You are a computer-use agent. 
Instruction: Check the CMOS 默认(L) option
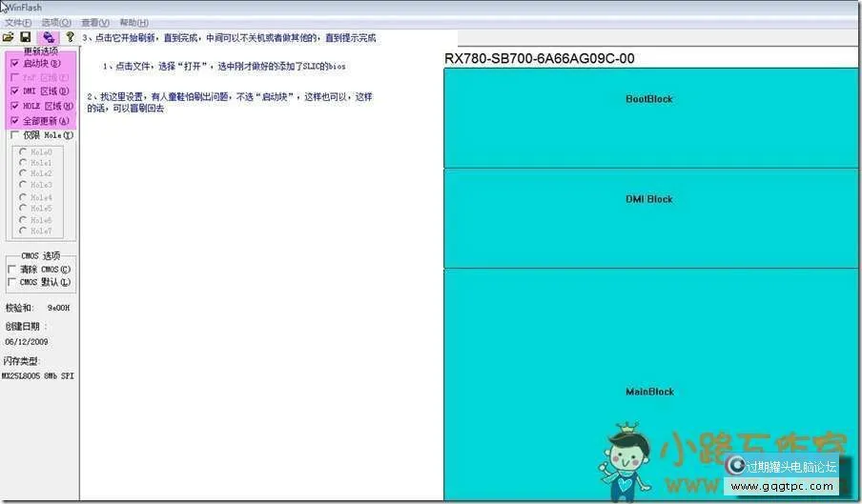(11, 282)
